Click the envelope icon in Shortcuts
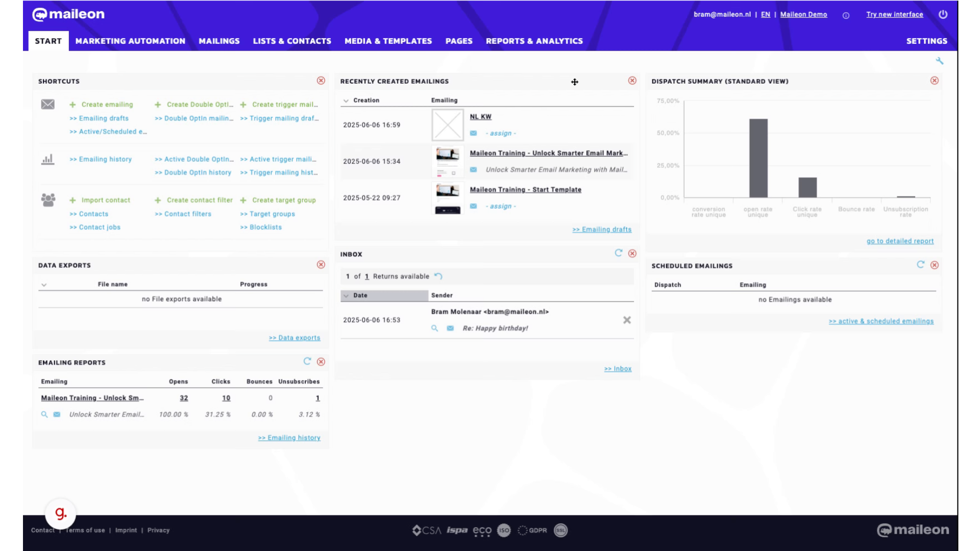 (x=48, y=104)
